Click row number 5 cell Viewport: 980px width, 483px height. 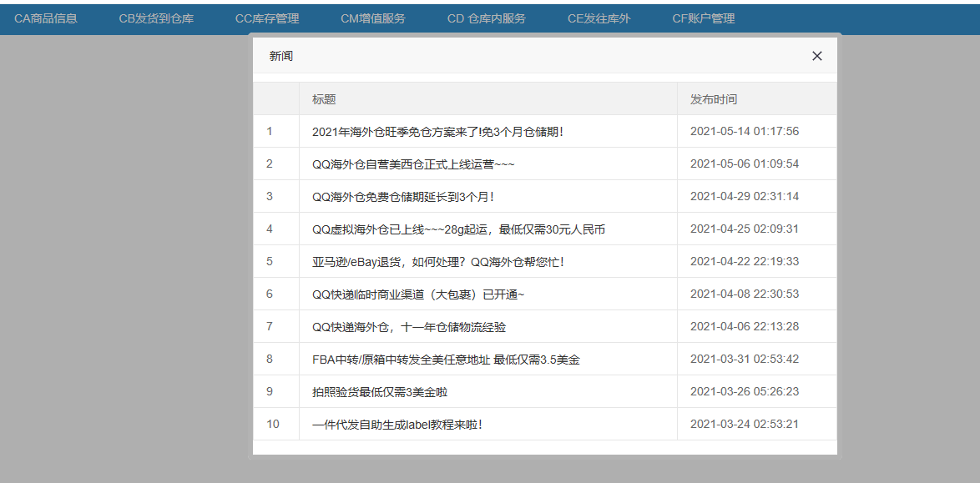pyautogui.click(x=276, y=261)
